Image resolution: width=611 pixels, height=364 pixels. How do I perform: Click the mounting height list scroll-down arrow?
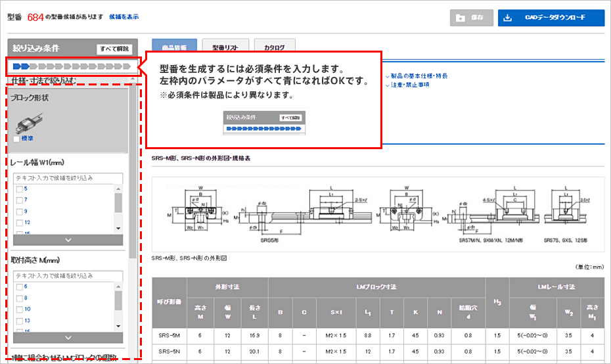click(118, 326)
